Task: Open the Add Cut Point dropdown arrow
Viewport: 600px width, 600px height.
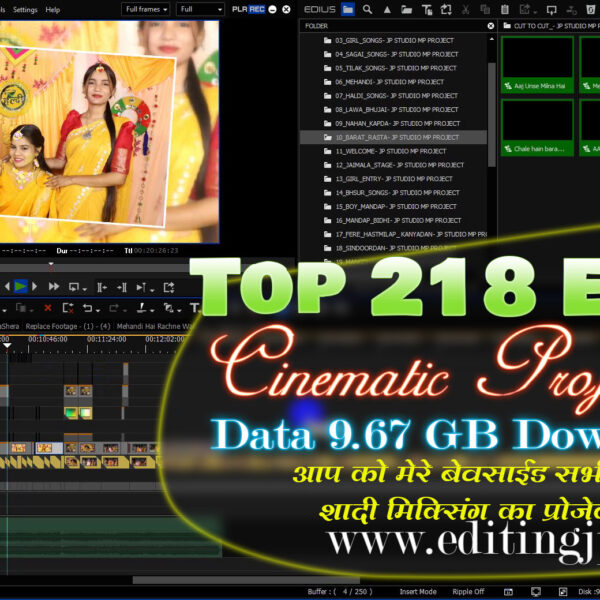Action: (x=152, y=310)
